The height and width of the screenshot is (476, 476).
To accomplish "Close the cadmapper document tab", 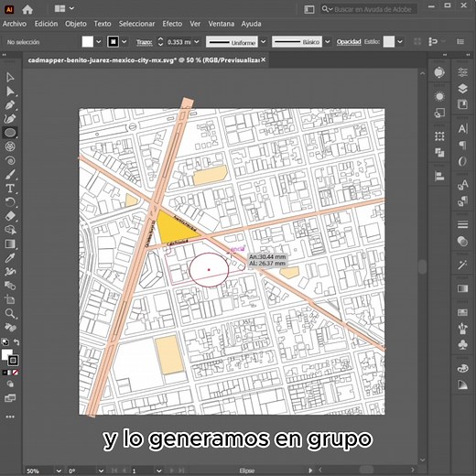I will (263, 59).
